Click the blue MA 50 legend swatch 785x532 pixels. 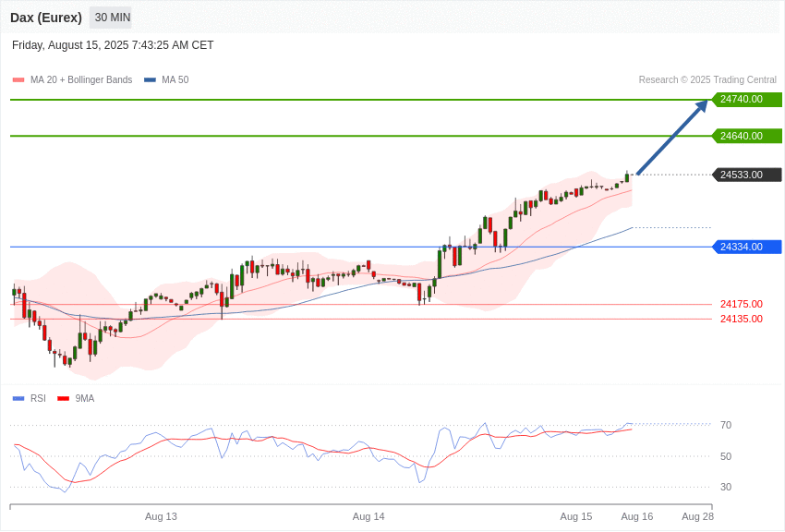[x=150, y=80]
